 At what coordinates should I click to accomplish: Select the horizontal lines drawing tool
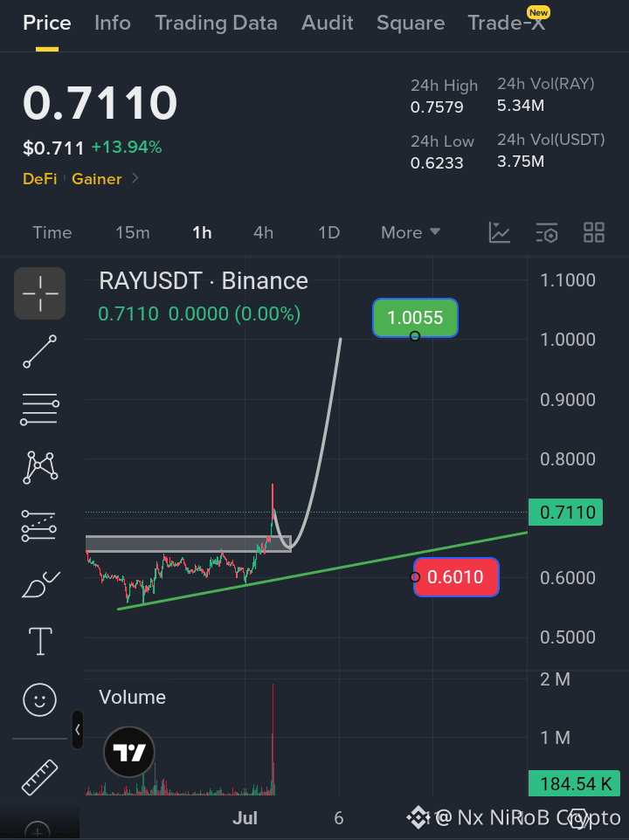[x=39, y=410]
